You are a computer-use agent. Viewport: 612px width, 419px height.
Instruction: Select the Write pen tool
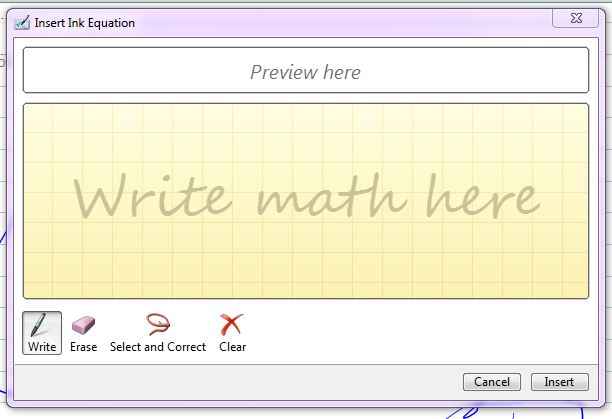pos(42,333)
